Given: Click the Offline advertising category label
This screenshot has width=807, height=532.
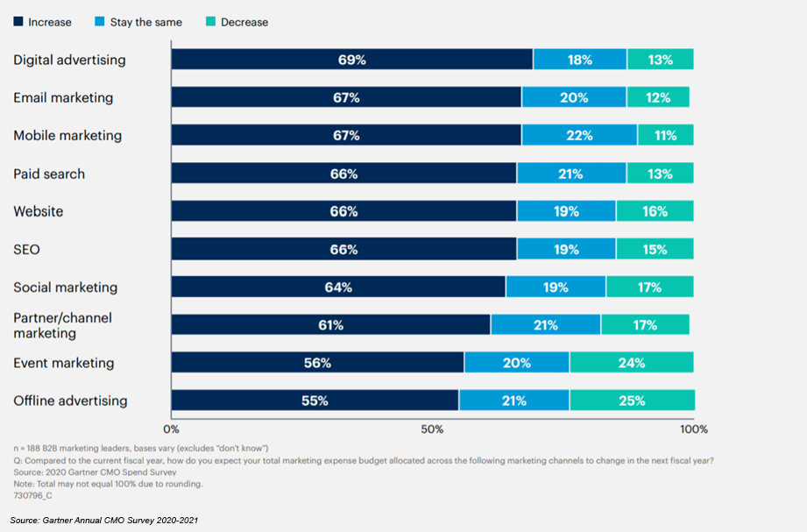Looking at the screenshot, I should [x=70, y=401].
